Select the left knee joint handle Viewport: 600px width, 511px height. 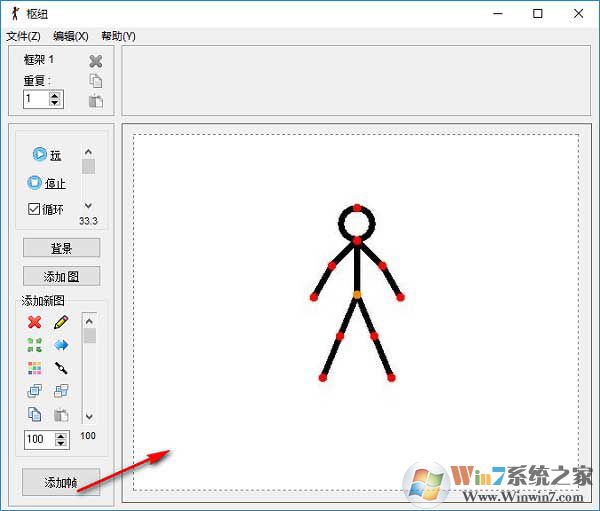(x=340, y=336)
